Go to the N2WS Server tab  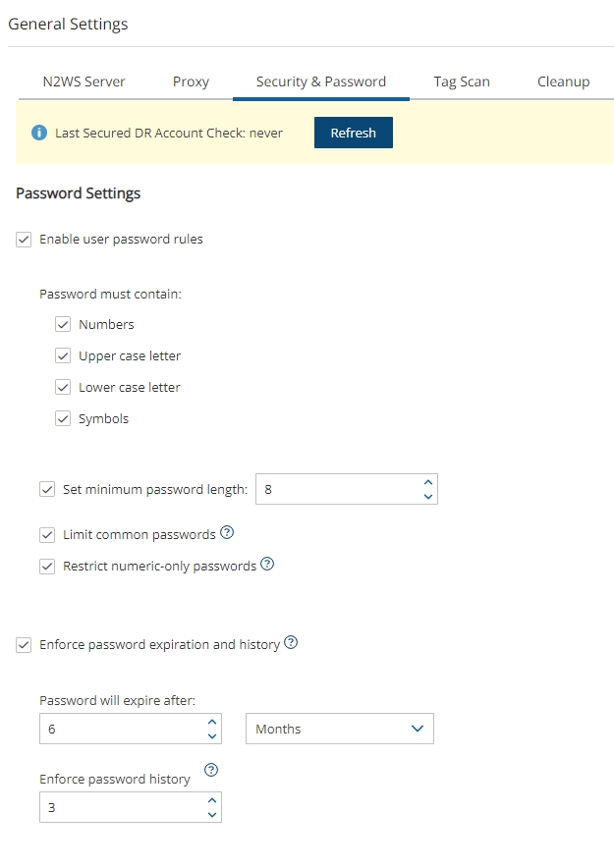point(84,81)
